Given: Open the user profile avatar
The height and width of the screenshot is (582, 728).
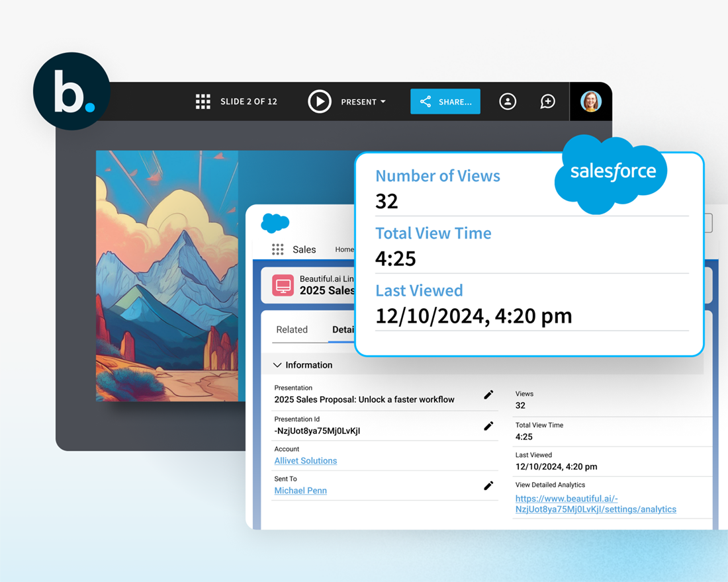Looking at the screenshot, I should [590, 102].
